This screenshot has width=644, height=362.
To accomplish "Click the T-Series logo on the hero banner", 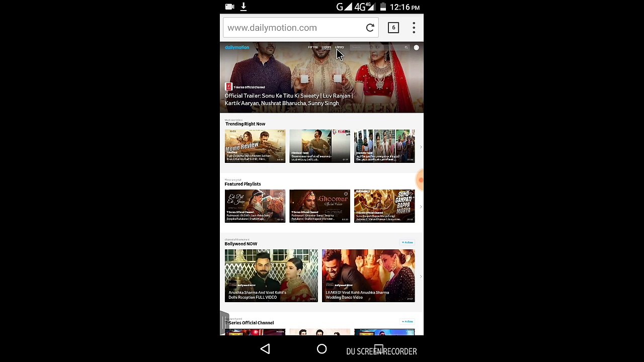I will tap(228, 87).
